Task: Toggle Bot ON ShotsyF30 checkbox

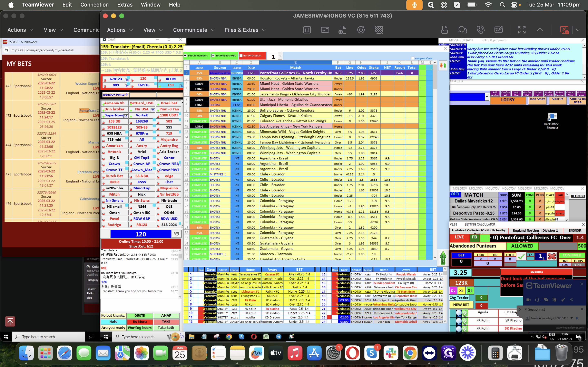Action: [x=213, y=56]
